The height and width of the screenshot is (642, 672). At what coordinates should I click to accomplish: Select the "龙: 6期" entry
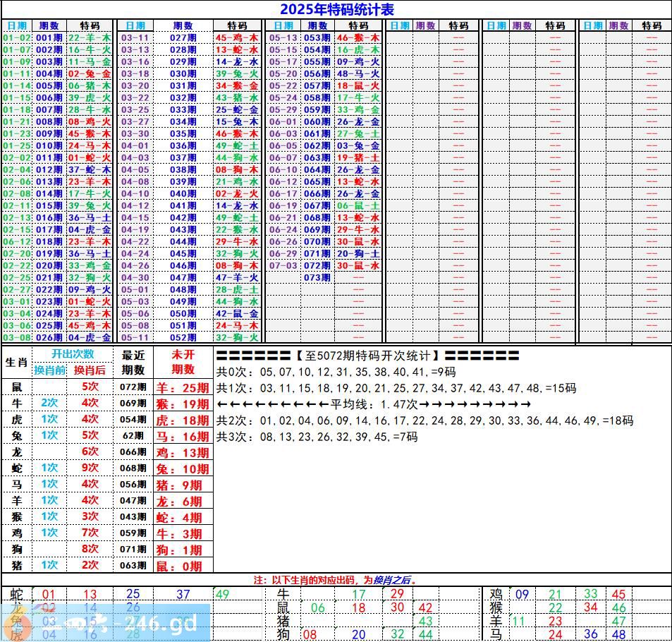[x=179, y=502]
